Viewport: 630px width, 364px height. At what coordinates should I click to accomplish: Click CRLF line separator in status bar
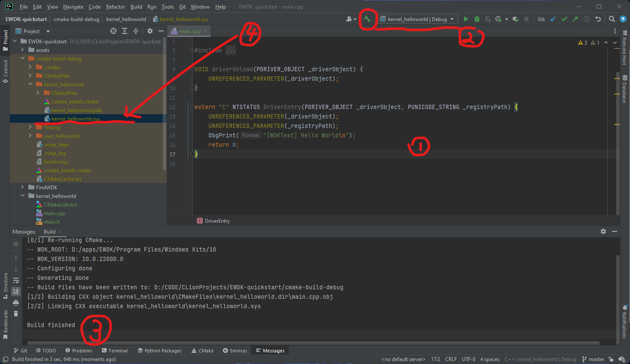coord(451,359)
